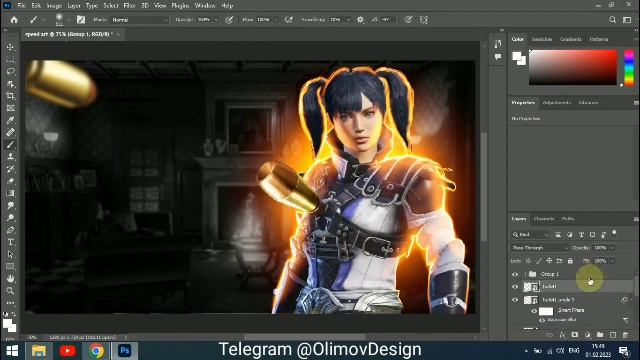Screen dimensions: 640x360
Task: Open the Smoothing value dropdown arrow
Action: 349,20
